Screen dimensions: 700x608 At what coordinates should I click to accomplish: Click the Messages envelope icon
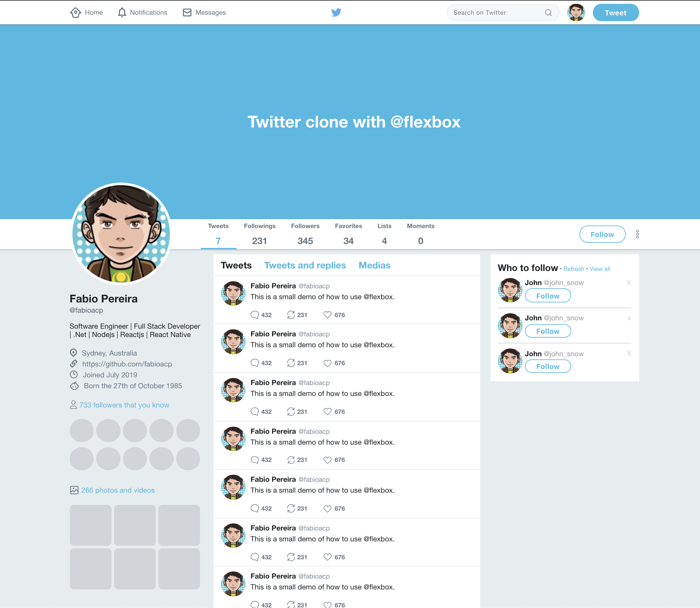pyautogui.click(x=186, y=12)
